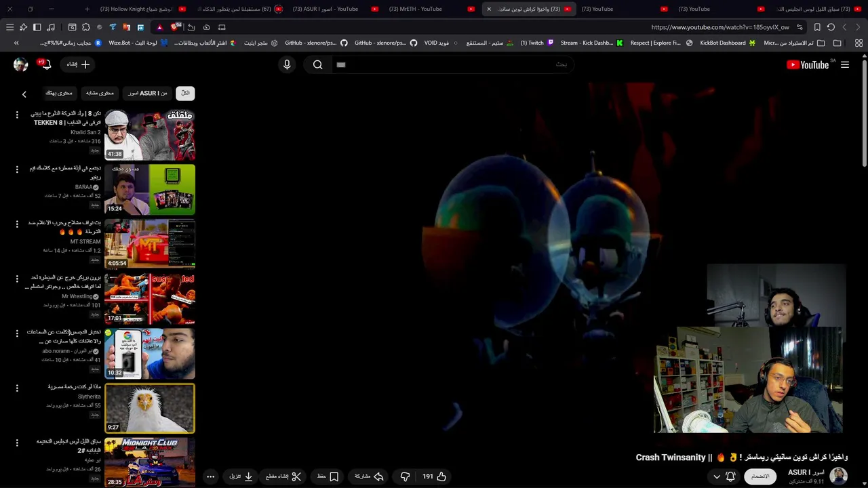Select the 'محتوى يهمّك' filter chip
This screenshot has width=868, height=488.
tap(59, 94)
